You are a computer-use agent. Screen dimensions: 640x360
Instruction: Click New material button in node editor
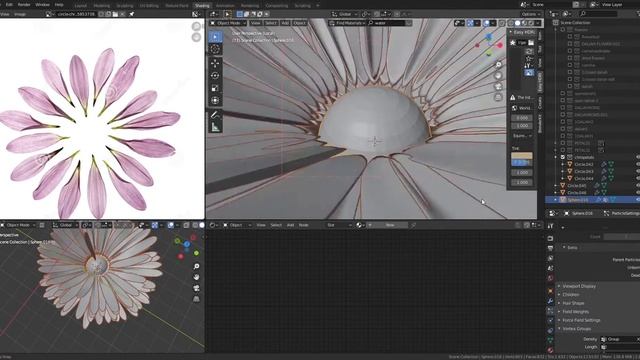[x=390, y=225]
